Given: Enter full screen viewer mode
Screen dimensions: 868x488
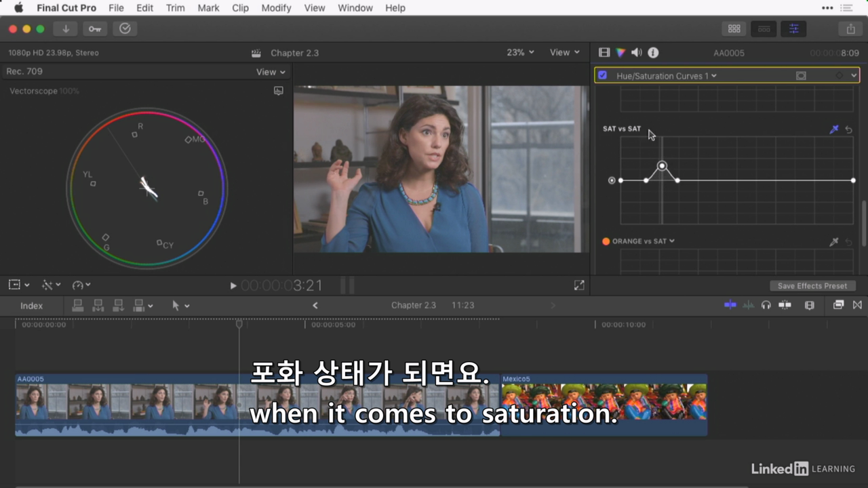Looking at the screenshot, I should point(579,285).
